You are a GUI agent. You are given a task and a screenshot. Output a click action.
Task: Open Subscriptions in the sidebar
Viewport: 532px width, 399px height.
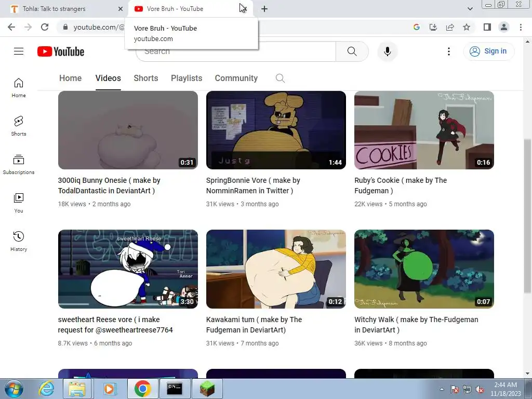pos(19,165)
